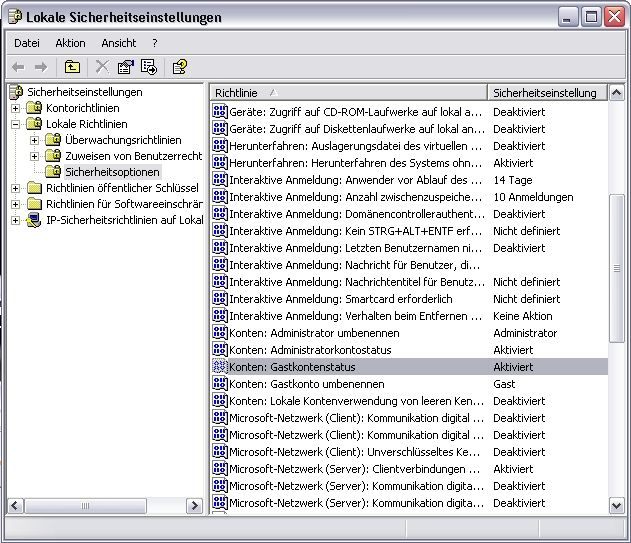Select 'Herunterfahren: Auslagerungsdatei des virtuellen' policy
This screenshot has height=543, width=631.
tap(355, 146)
